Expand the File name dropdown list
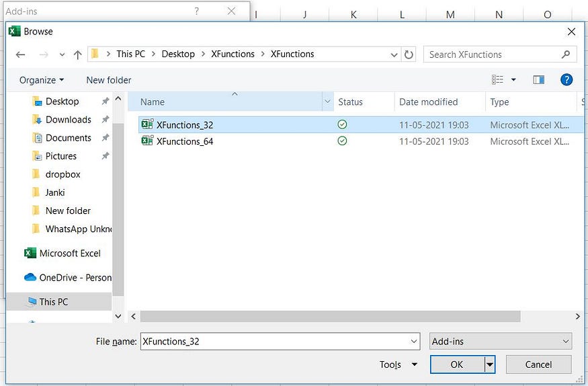The height and width of the screenshot is (386, 588). (x=414, y=342)
